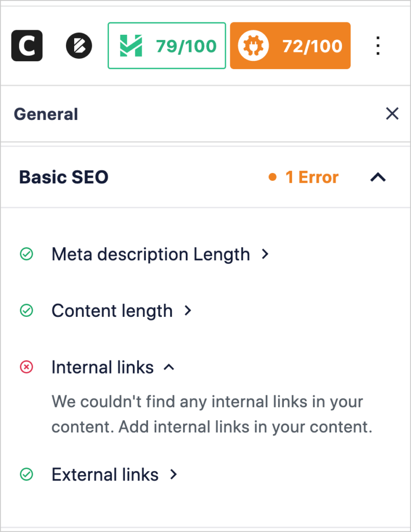Screen dimensions: 411x532
Task: Click the green M logo icon
Action: click(x=131, y=46)
